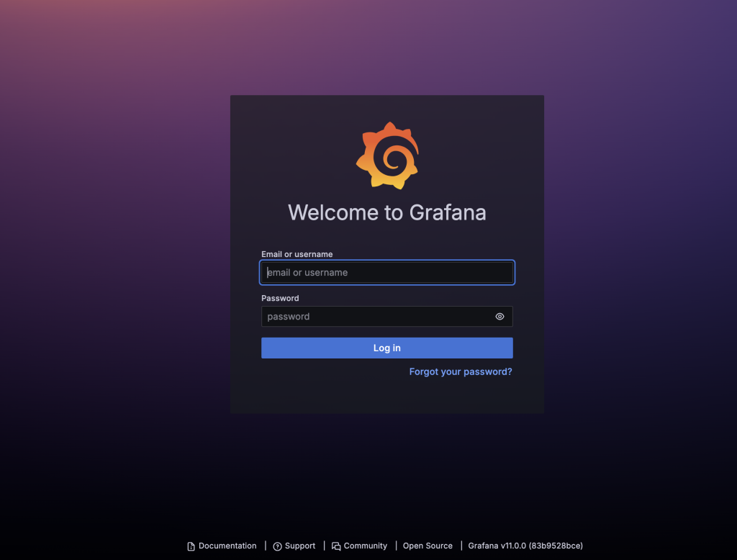Click the Support question-mark icon

point(276,546)
